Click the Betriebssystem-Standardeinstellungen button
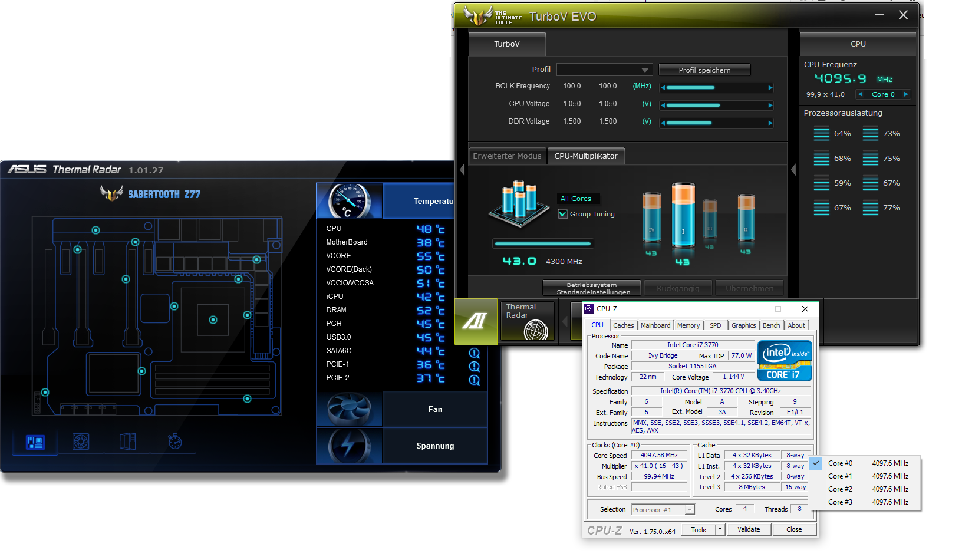 click(592, 288)
